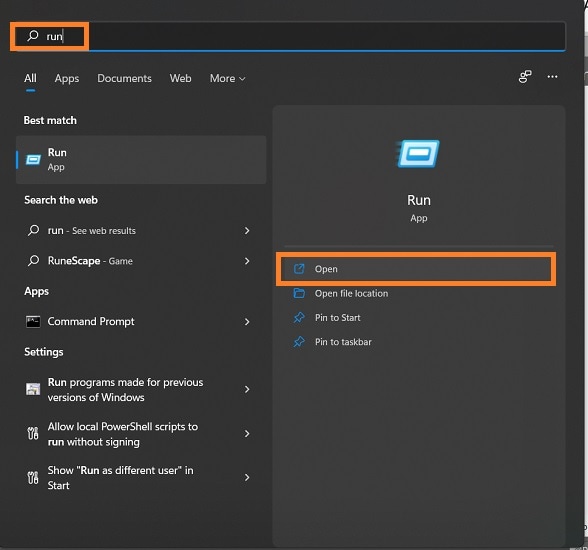
Task: Expand arrow for RuneScape result
Action: point(247,261)
